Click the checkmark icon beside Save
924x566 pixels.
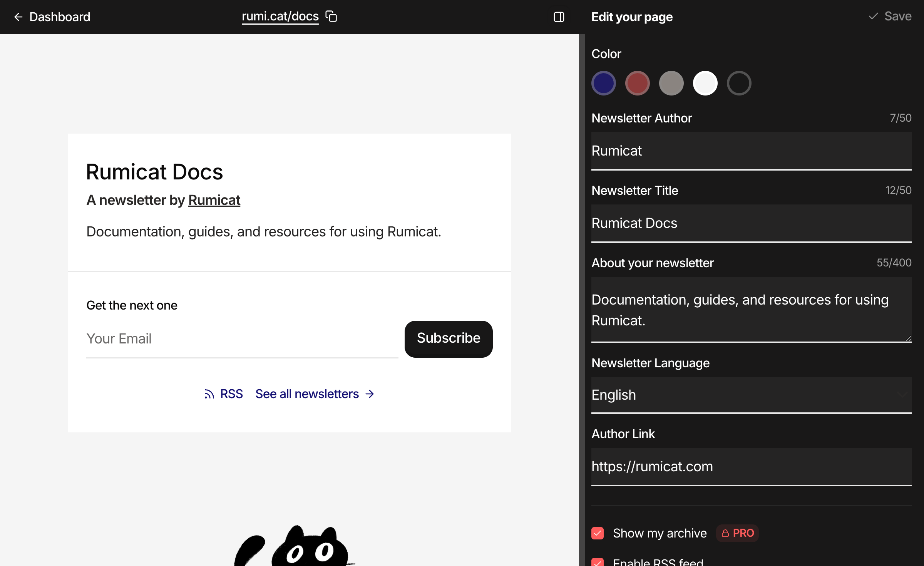873,16
